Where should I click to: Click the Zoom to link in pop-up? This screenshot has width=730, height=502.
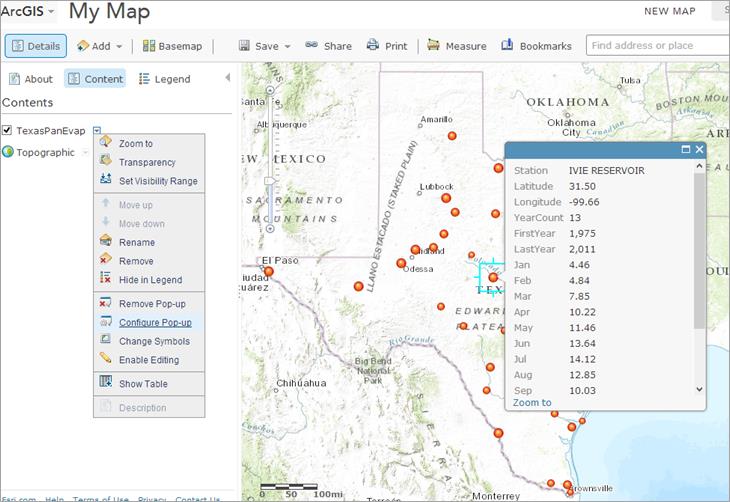coord(532,403)
